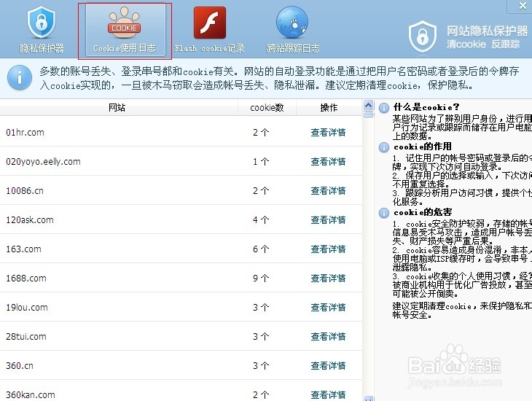Image resolution: width=532 pixels, height=401 pixels.
Task: Sort by the cookie数 column header
Action: coord(267,108)
